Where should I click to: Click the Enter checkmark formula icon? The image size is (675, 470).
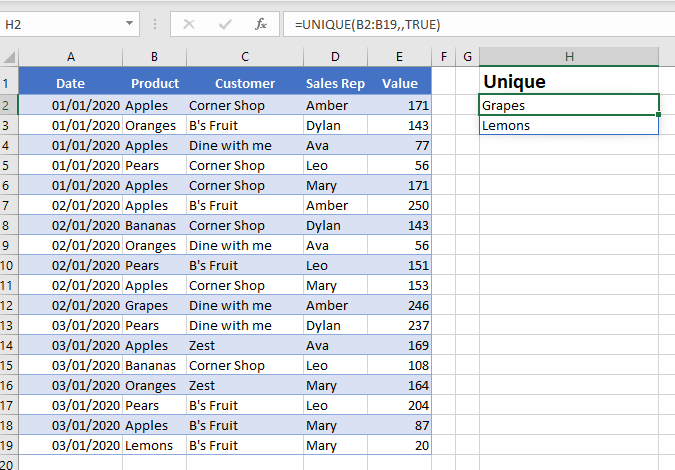(225, 24)
